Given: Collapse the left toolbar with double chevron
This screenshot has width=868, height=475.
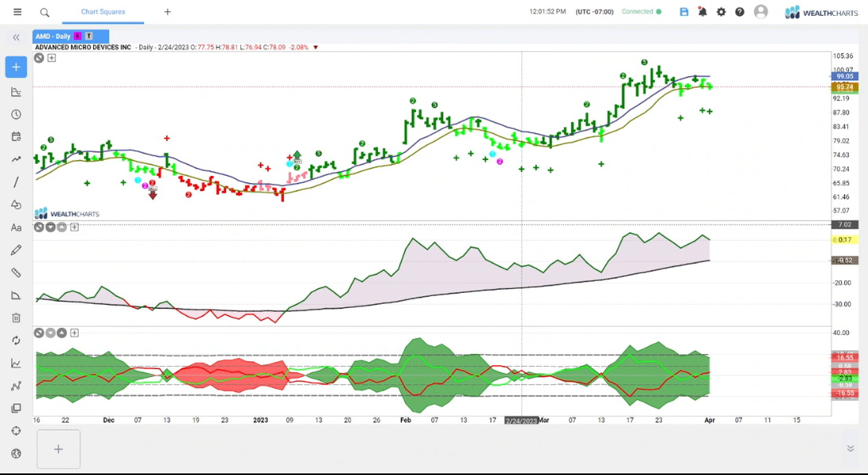Looking at the screenshot, I should [x=16, y=37].
